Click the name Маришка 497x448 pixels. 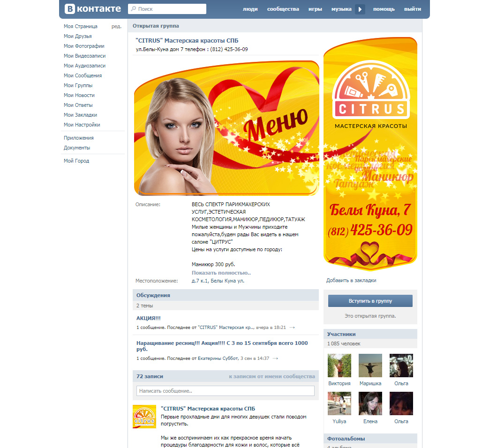coord(370,383)
